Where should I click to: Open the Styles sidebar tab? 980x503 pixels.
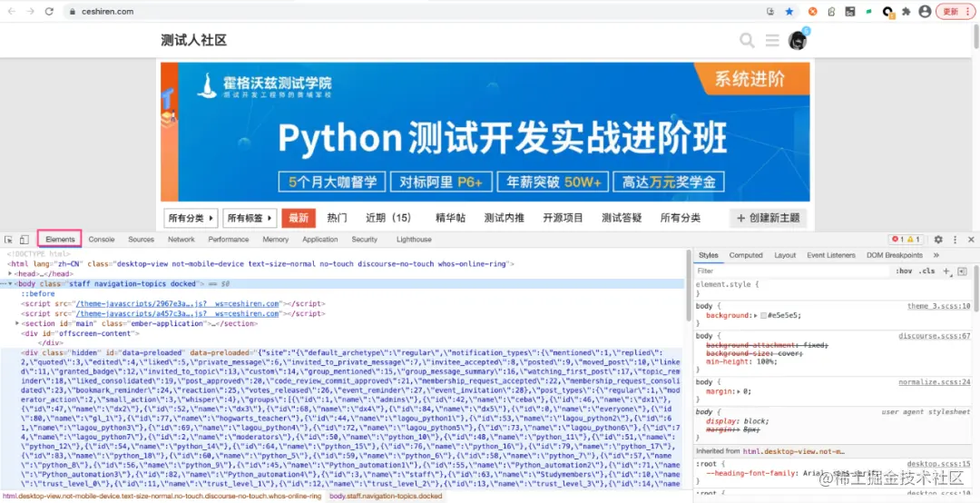[x=708, y=255]
